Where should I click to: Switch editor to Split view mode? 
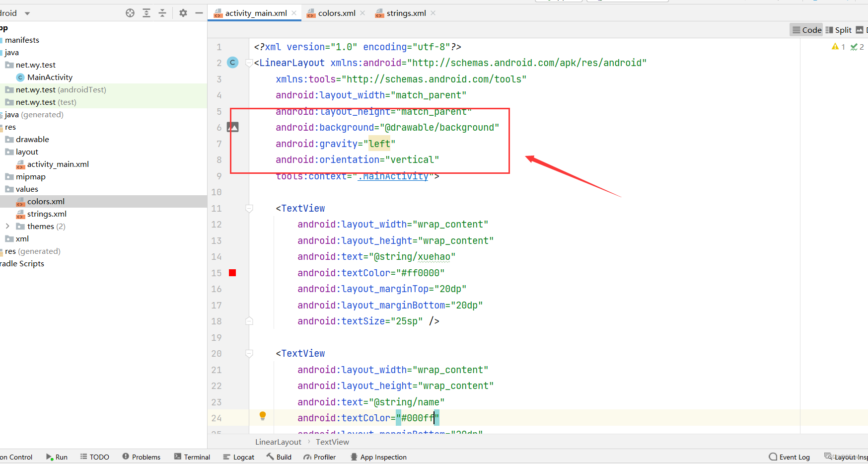[838, 30]
